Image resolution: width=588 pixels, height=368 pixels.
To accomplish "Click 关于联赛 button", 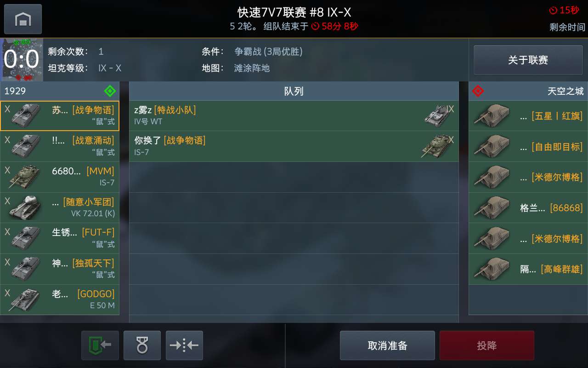I will coord(528,60).
